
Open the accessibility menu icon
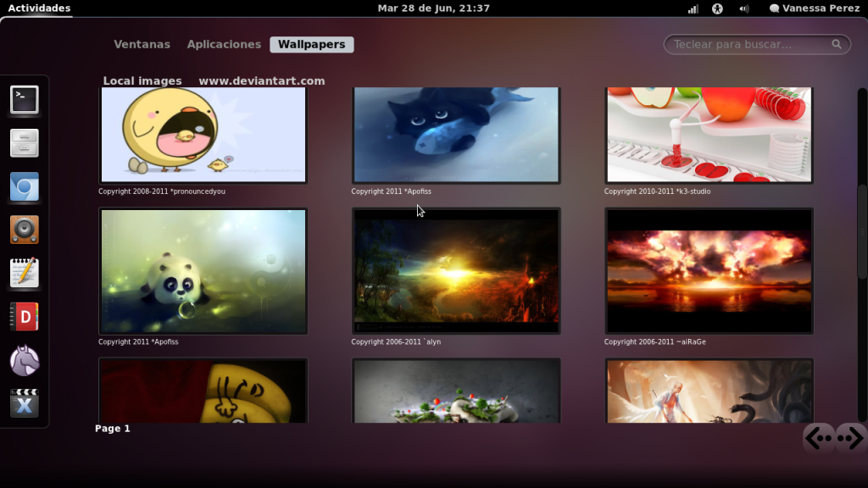[x=717, y=8]
